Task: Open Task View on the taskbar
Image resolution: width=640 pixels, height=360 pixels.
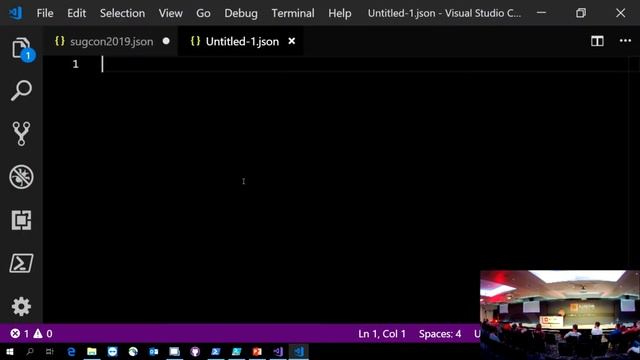Action: [x=50, y=351]
